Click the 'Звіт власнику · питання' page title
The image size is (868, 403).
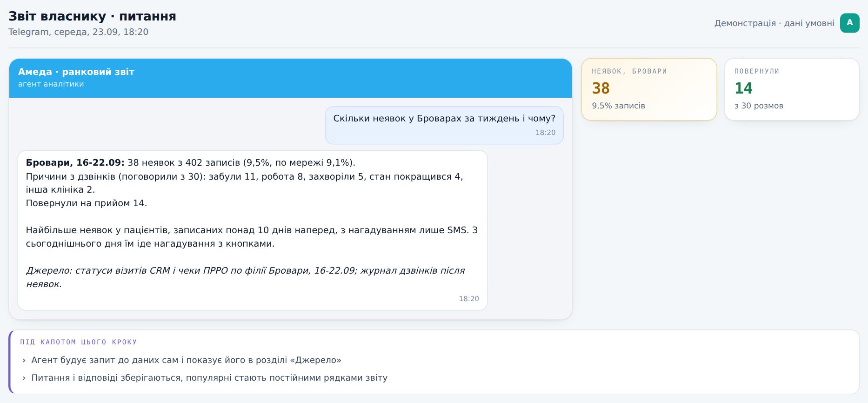[x=92, y=16]
